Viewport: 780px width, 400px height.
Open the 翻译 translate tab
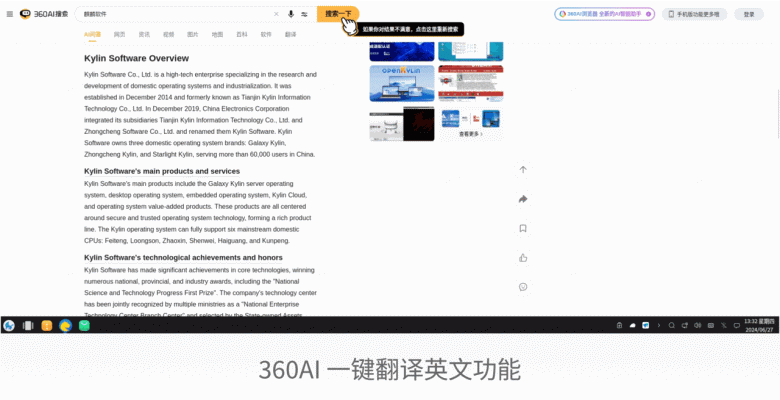[290, 34]
